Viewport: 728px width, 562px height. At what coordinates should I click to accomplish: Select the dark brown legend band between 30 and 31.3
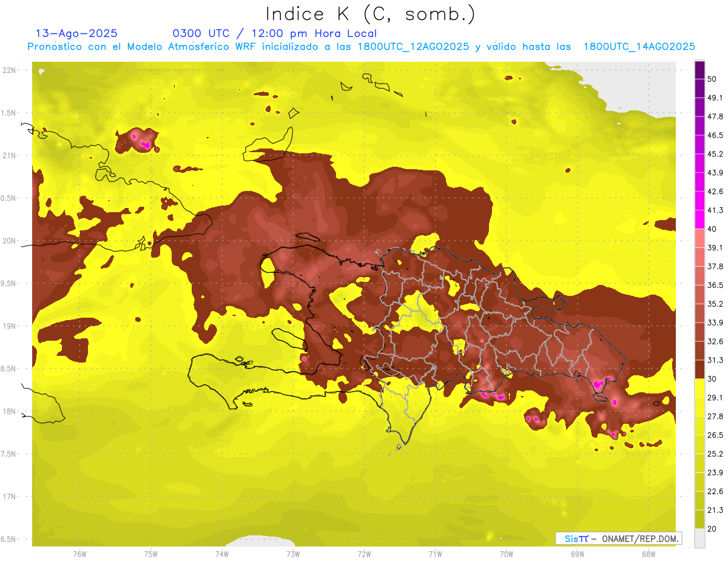pos(699,369)
